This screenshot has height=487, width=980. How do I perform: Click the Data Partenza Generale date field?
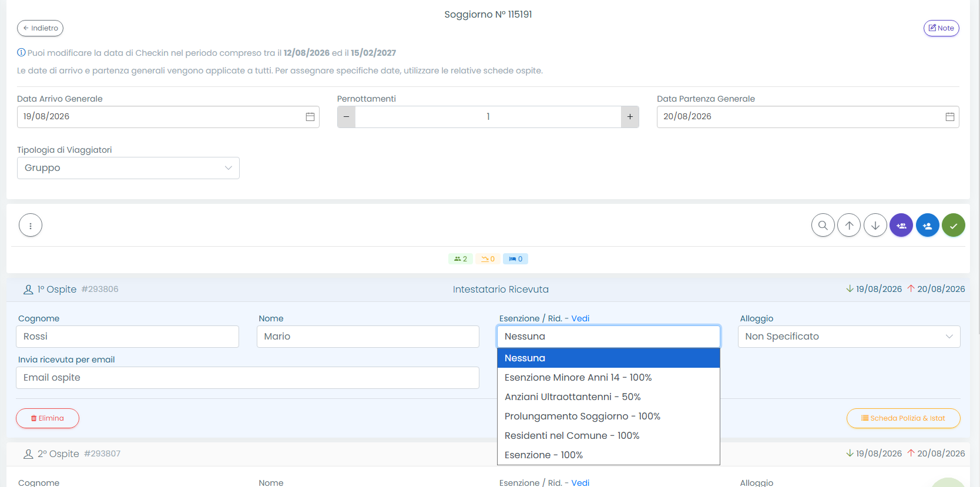point(808,117)
